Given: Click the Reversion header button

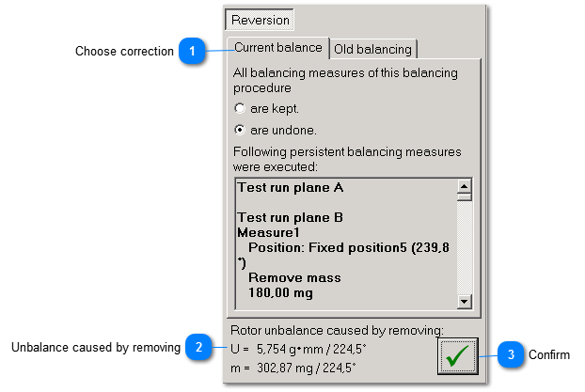Looking at the screenshot, I should click(x=260, y=20).
